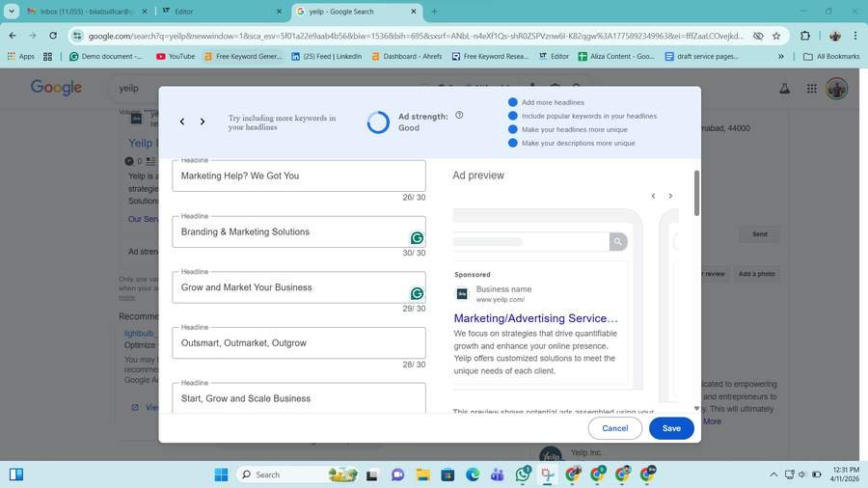Open the clock showing 12:31 PM
Image resolution: width=868 pixels, height=488 pixels.
pyautogui.click(x=844, y=474)
